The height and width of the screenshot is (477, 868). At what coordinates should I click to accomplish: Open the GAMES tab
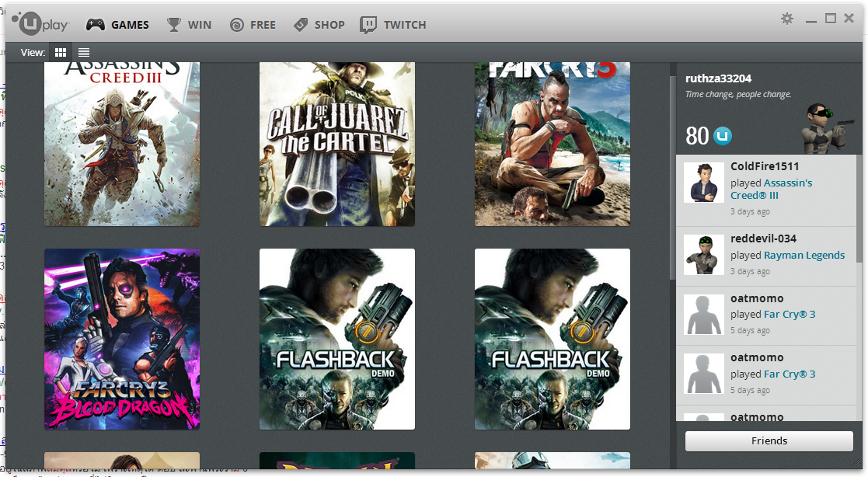tap(117, 25)
